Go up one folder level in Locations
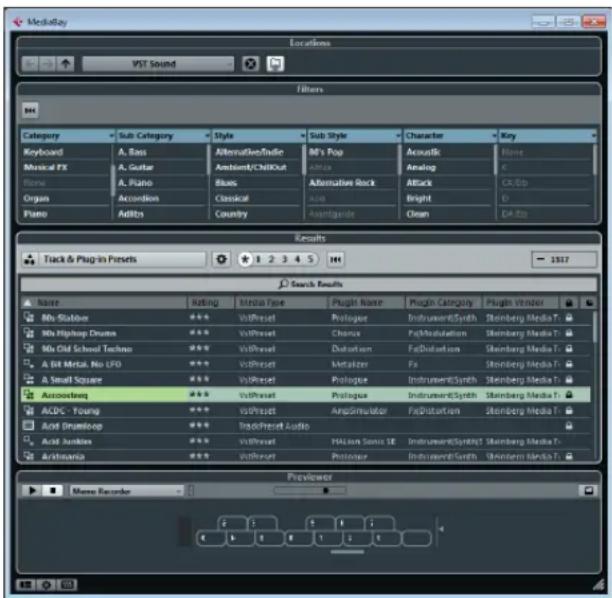 66,64
